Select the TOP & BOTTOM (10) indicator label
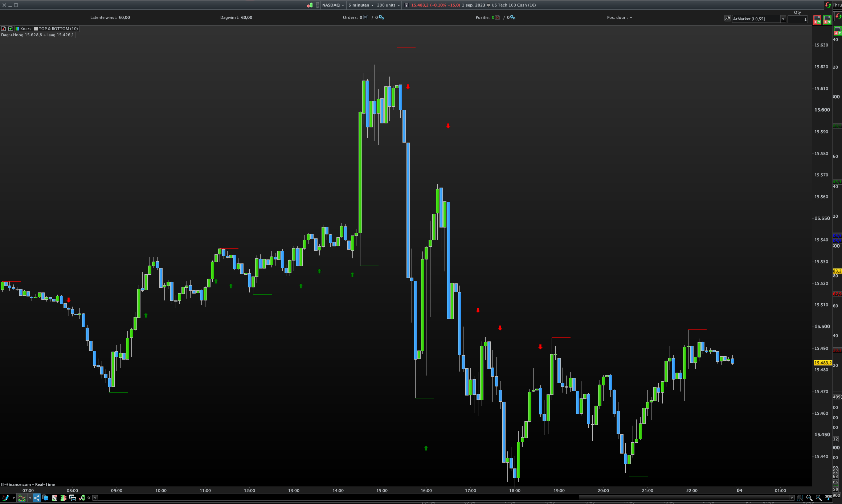 (x=56, y=29)
